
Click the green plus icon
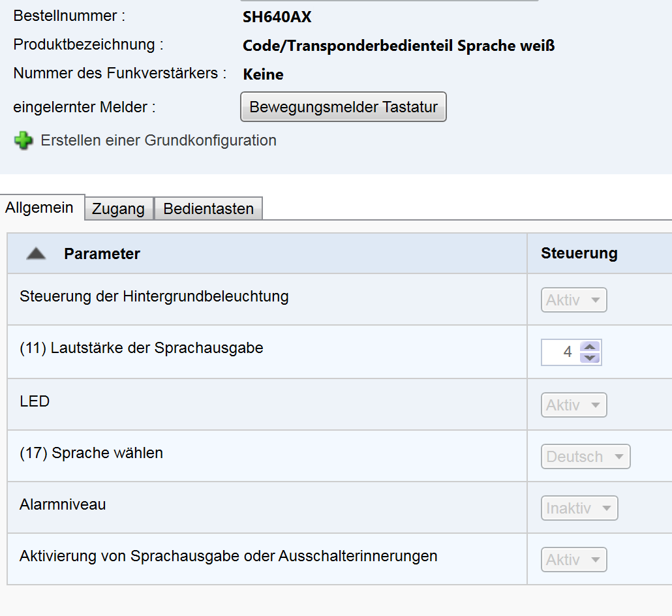[23, 141]
